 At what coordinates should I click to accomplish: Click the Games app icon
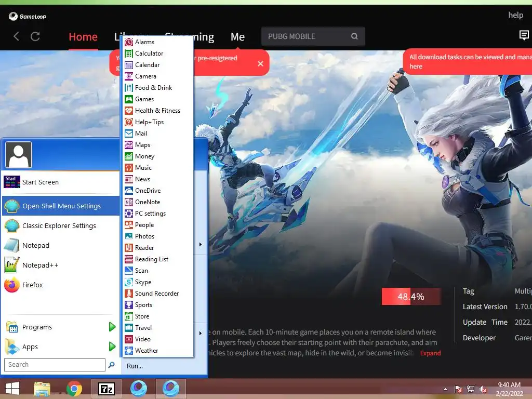tap(129, 99)
